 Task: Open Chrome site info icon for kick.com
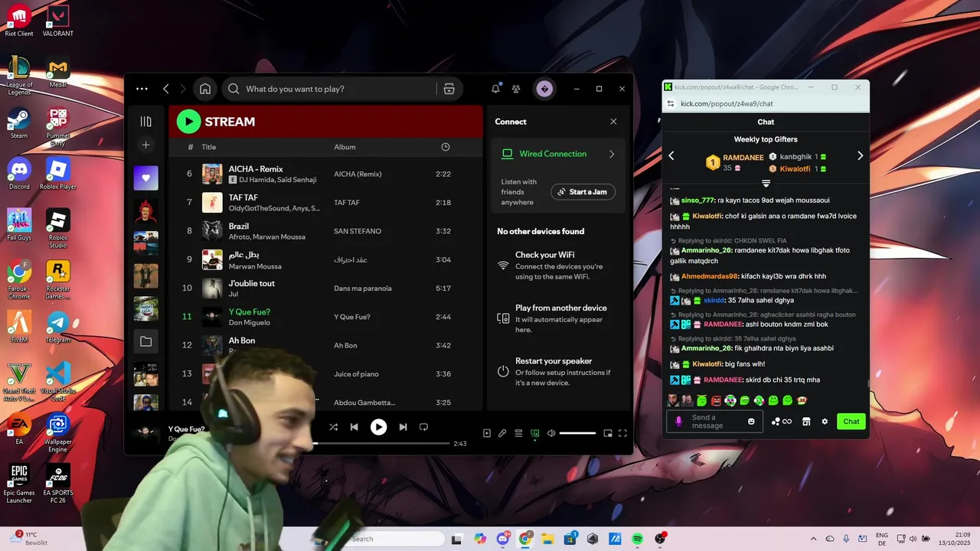point(671,104)
